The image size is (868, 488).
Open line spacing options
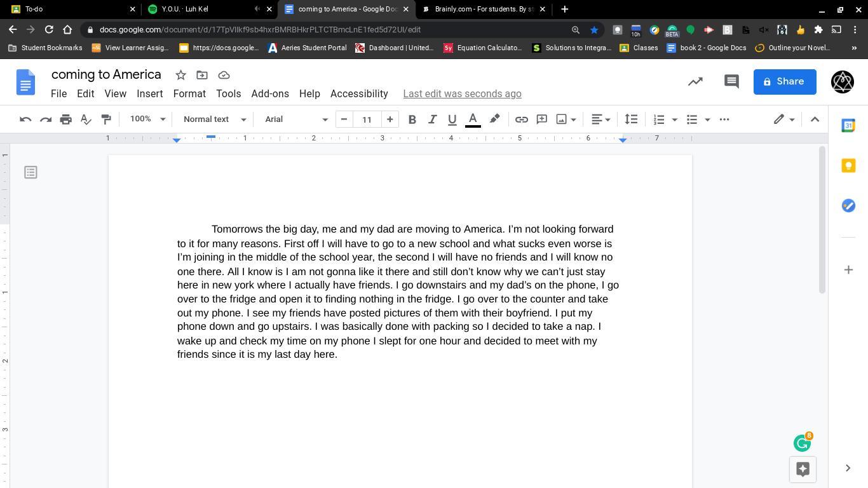click(631, 119)
